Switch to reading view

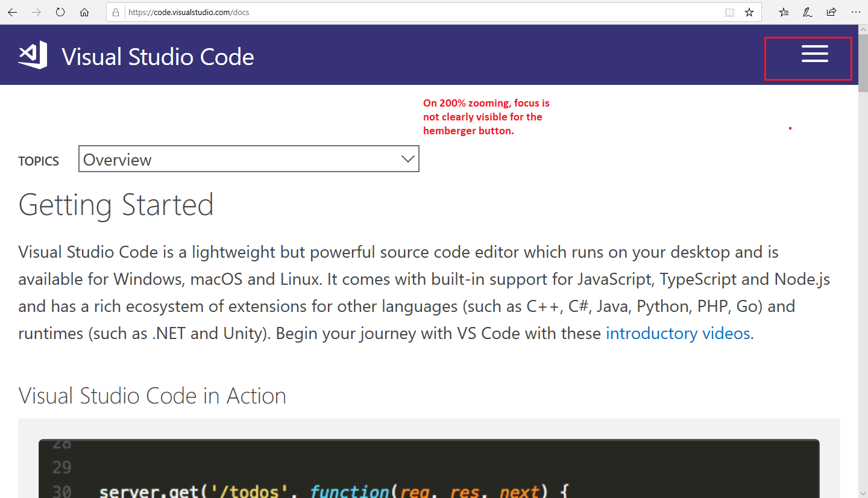click(x=729, y=12)
